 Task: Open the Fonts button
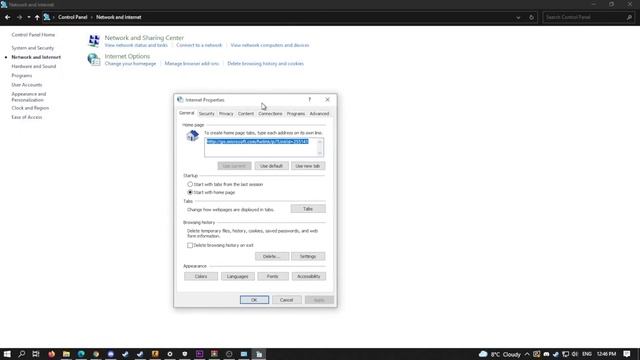273,276
